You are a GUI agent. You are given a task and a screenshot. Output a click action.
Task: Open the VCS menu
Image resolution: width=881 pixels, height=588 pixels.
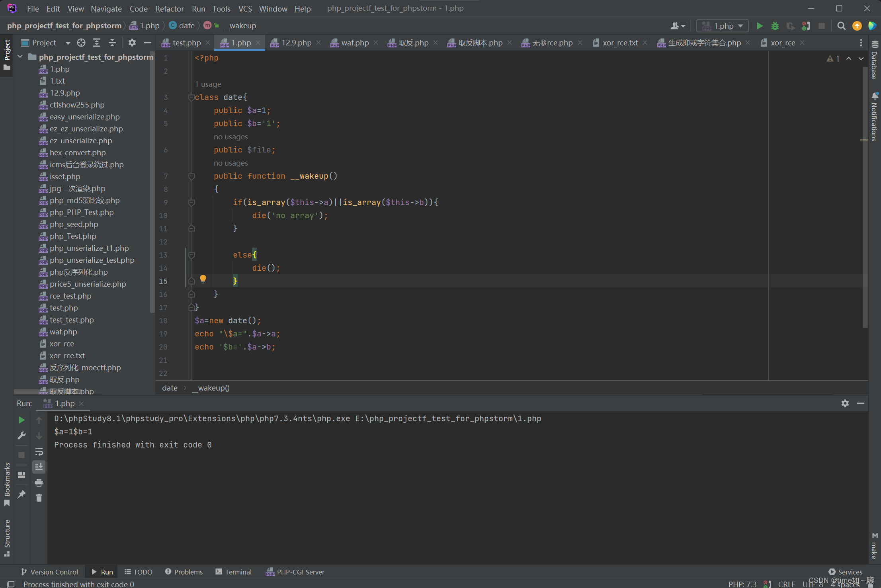[x=245, y=8]
